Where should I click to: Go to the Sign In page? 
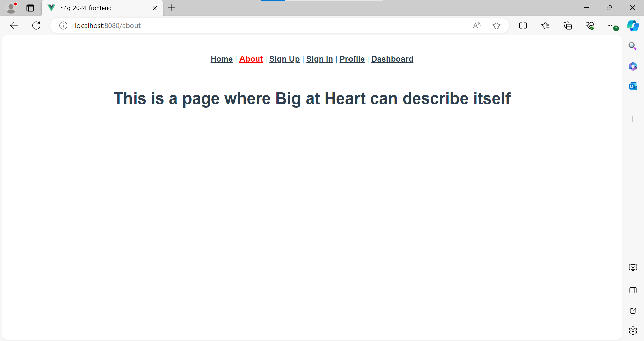(320, 59)
